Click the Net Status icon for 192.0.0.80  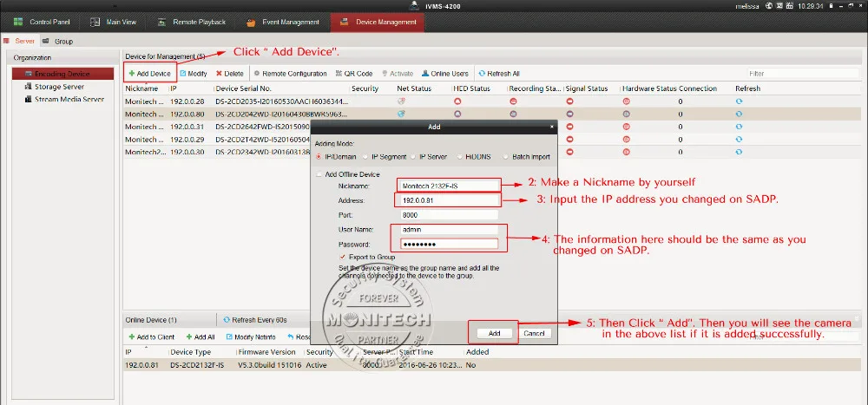(x=401, y=114)
